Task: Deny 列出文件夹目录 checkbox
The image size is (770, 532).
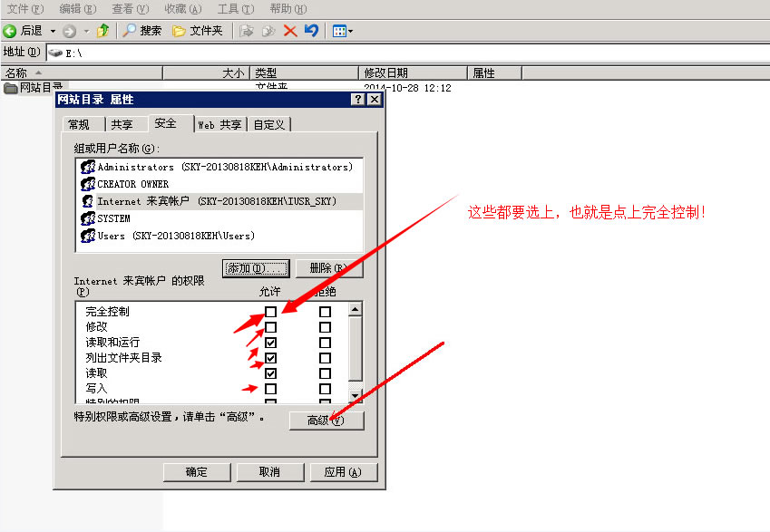Action: 325,358
